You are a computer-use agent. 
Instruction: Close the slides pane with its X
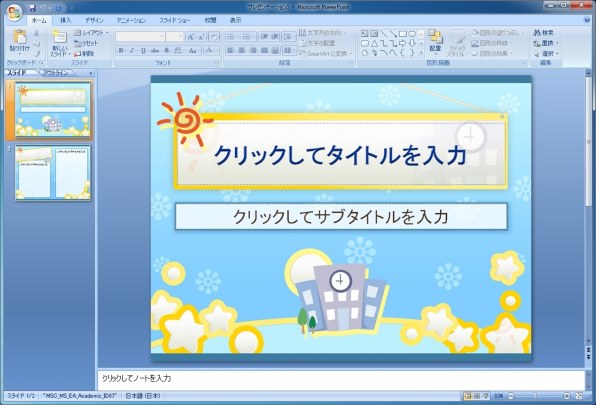[90, 73]
